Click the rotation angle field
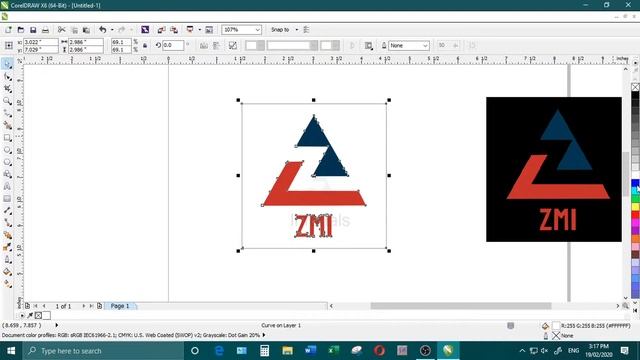 [x=173, y=45]
